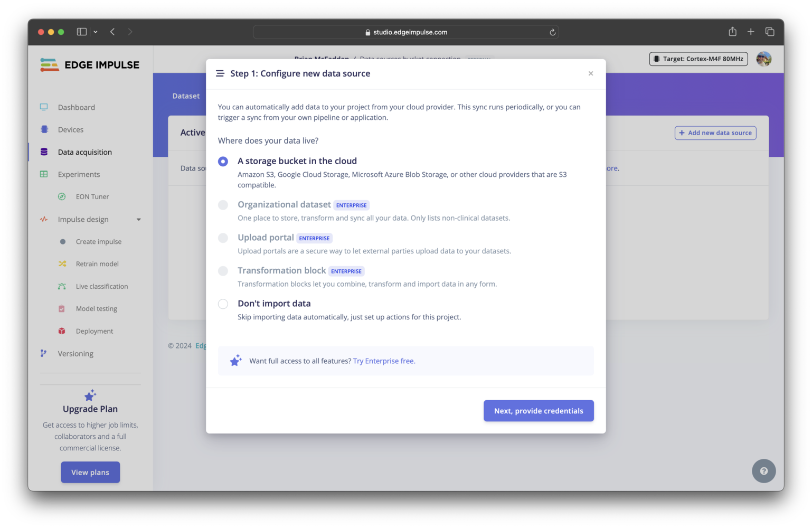Collapse the Impulse design menu arrow
Screen dimensions: 812x528
click(139, 220)
